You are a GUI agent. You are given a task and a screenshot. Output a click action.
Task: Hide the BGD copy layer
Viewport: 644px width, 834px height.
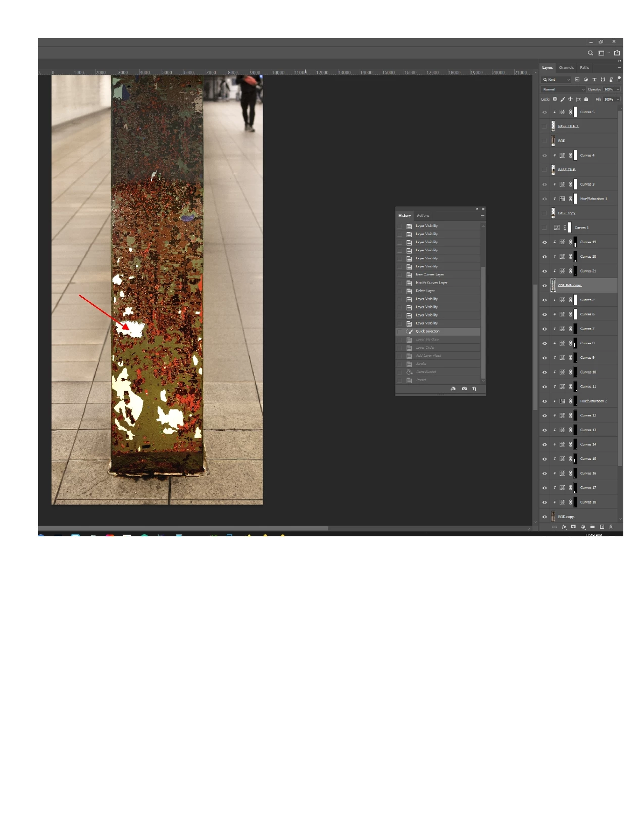544,517
